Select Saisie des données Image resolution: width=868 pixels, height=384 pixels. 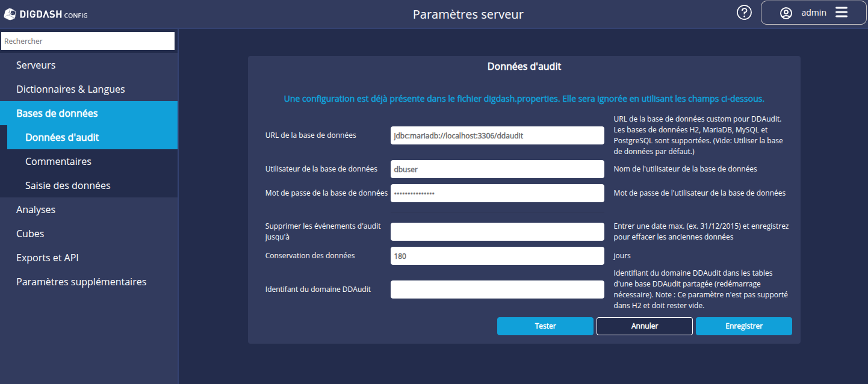click(x=68, y=185)
